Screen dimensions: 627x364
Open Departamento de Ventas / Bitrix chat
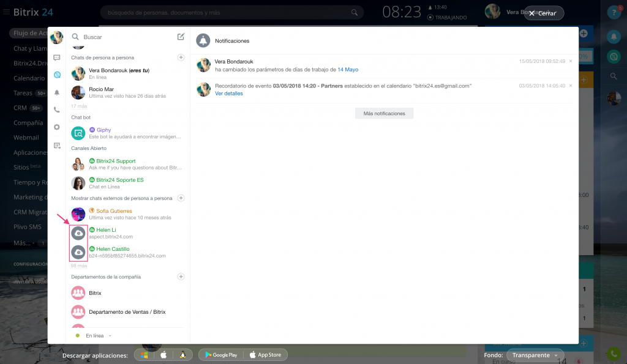coord(127,311)
